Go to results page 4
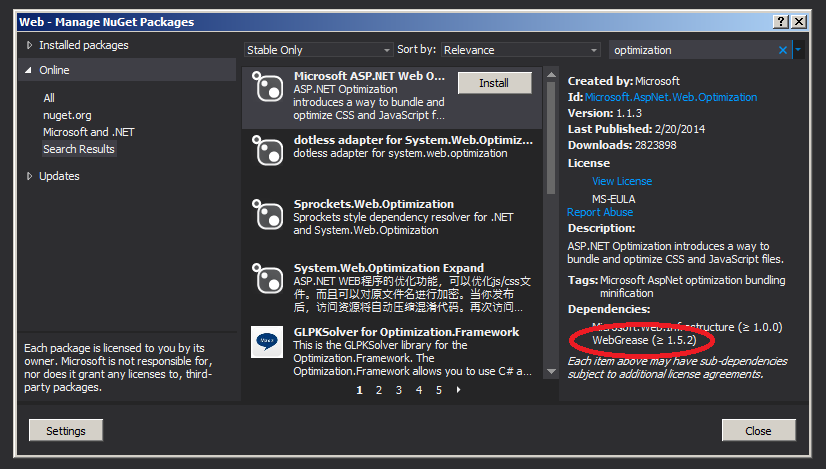This screenshot has height=469, width=826. (x=419, y=390)
